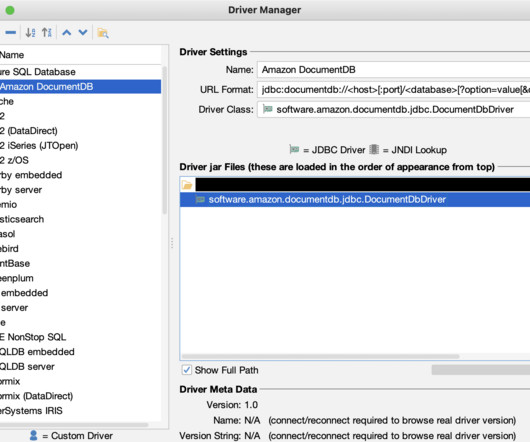The image size is (530, 442).
Task: Select the 'che' driver row
Action: point(80,101)
